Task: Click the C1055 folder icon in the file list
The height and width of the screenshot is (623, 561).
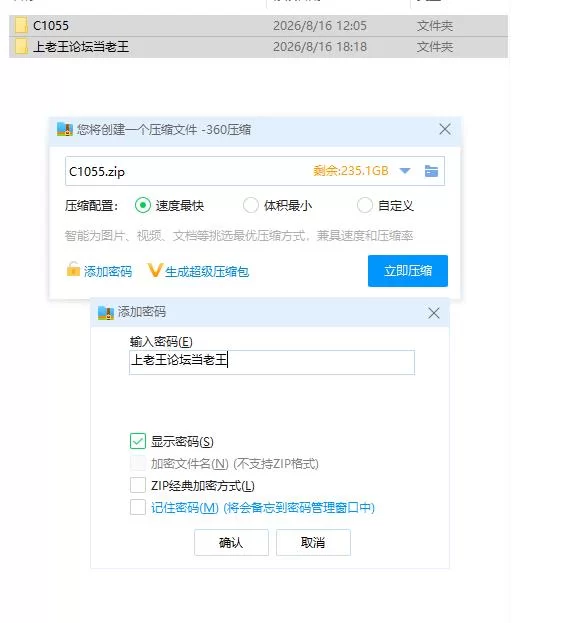Action: click(21, 25)
